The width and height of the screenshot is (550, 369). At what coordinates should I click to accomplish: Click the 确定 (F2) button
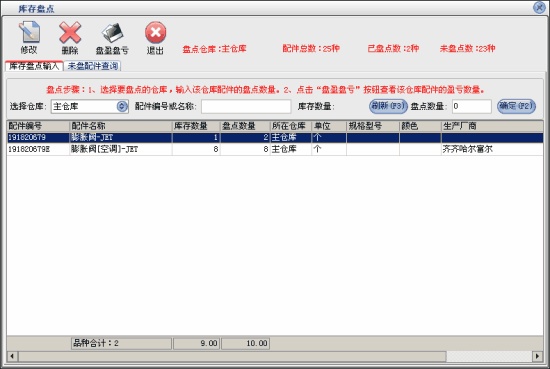pos(516,106)
